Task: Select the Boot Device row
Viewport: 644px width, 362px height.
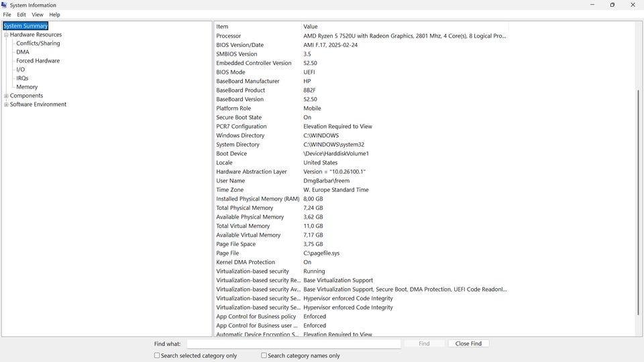Action: click(361, 154)
